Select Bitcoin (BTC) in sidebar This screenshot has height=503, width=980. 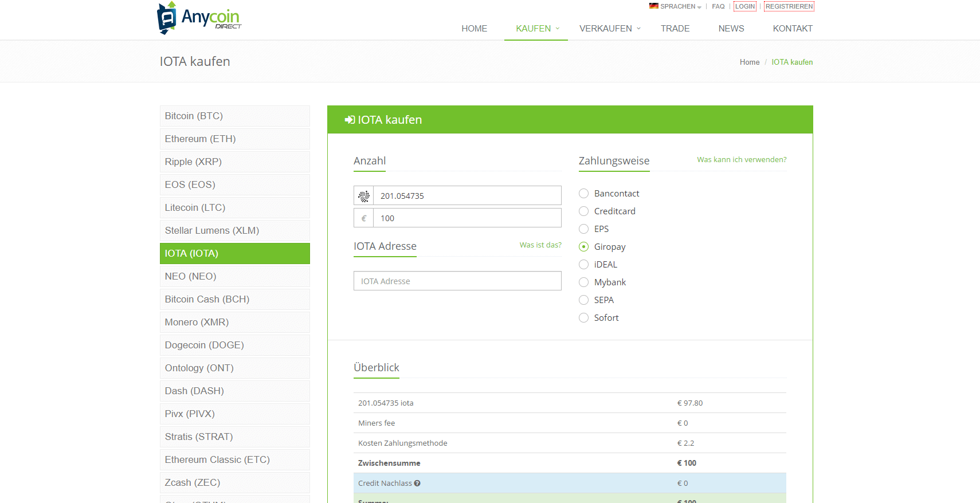coord(235,116)
